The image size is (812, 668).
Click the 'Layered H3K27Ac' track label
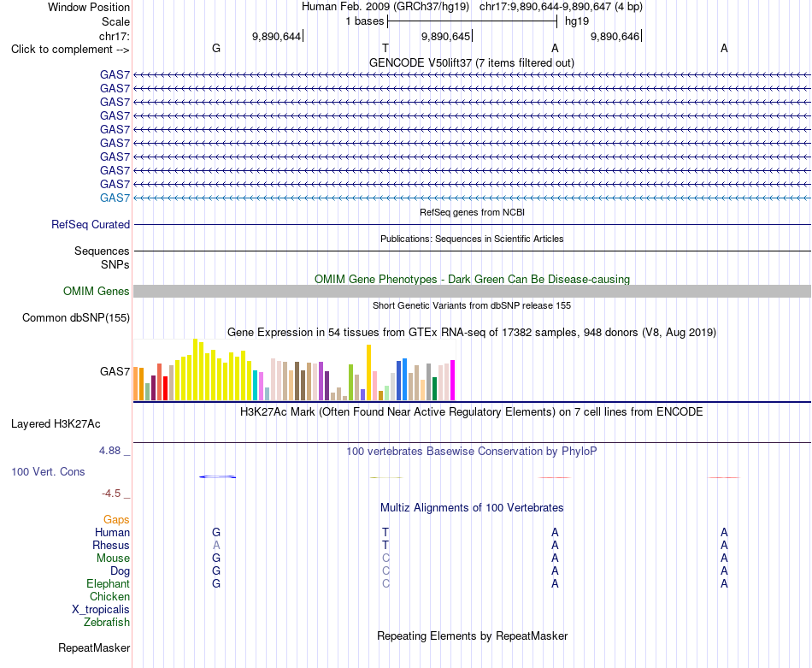coord(56,424)
